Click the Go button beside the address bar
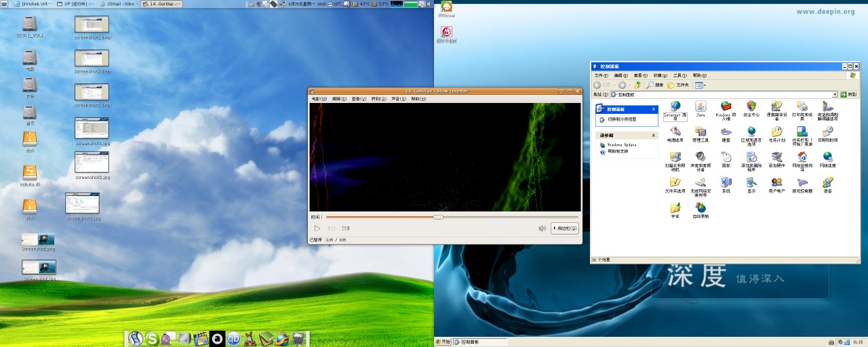868x347 pixels. point(848,95)
